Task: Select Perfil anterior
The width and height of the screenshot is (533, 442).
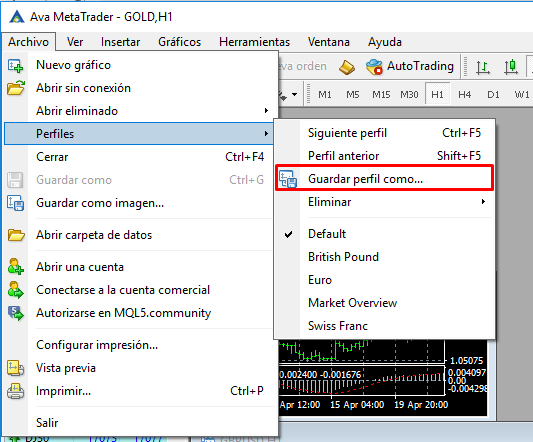Action: [384, 156]
